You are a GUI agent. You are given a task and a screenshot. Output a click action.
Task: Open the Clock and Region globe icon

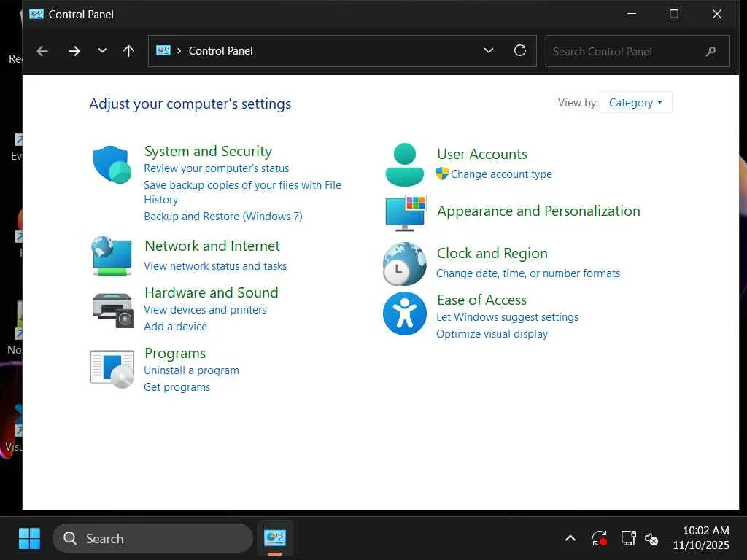404,264
